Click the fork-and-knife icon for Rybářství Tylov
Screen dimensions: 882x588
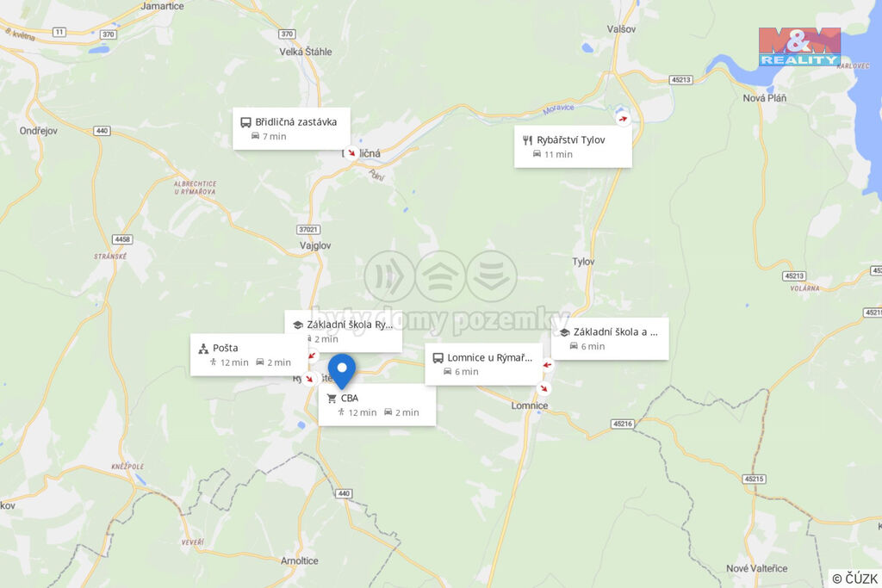[x=527, y=140]
